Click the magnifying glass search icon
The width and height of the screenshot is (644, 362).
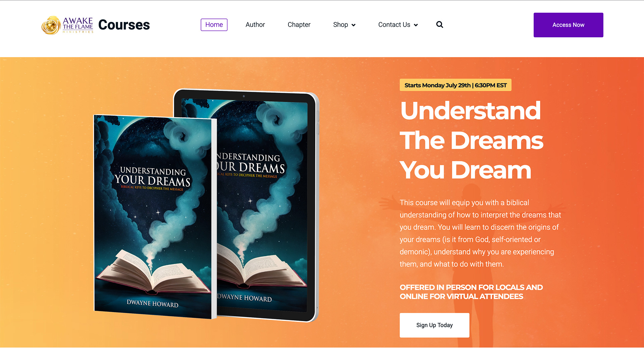coord(439,24)
